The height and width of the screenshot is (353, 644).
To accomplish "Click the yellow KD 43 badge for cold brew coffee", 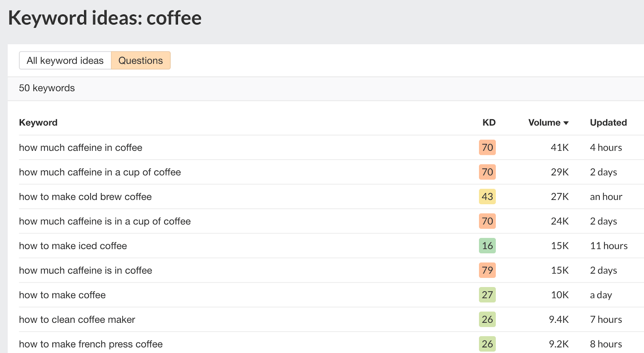I will pos(487,197).
